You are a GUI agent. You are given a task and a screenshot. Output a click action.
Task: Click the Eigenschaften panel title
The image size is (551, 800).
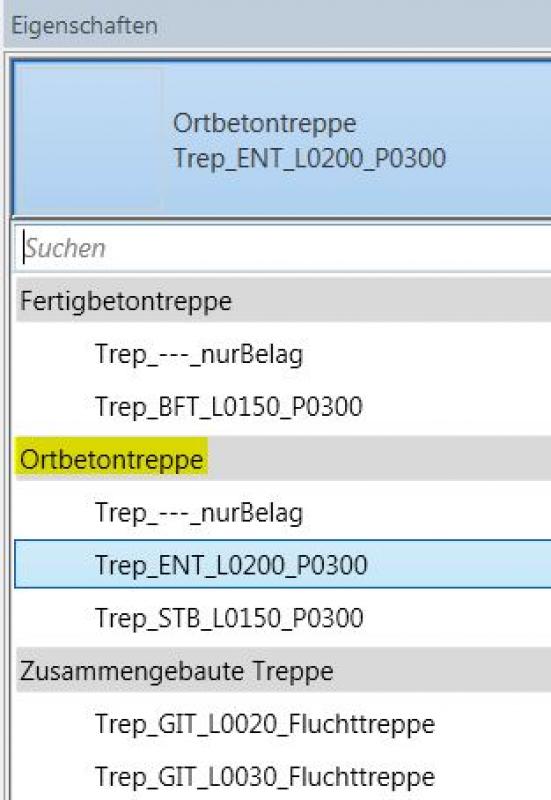85,26
